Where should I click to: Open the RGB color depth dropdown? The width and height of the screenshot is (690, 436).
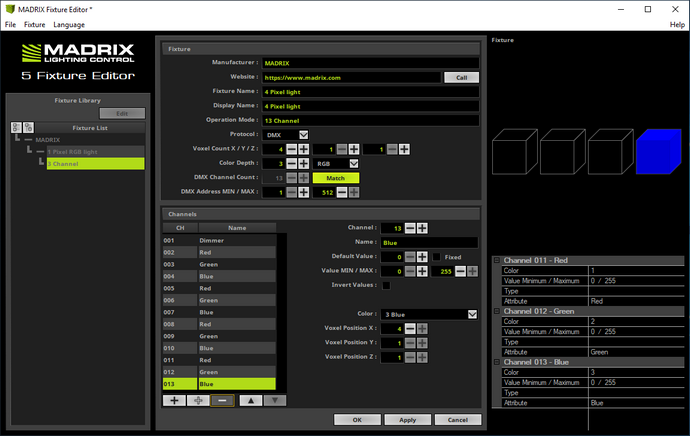(x=354, y=164)
